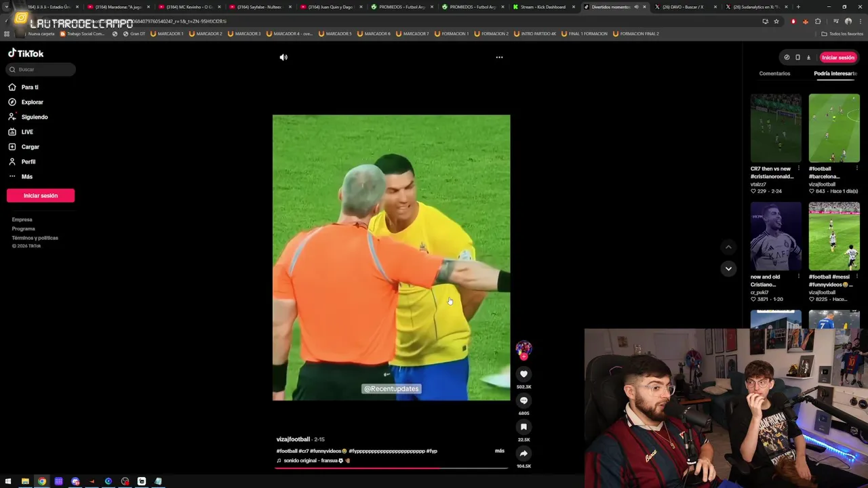Open vizajfootball creator profile link
Screen dimensions: 868x488
click(293, 439)
